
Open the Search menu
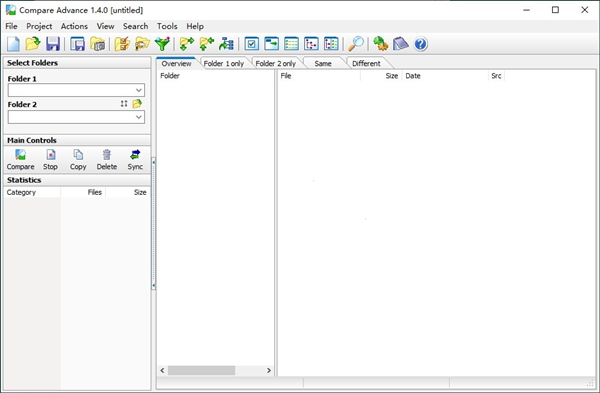coord(135,26)
